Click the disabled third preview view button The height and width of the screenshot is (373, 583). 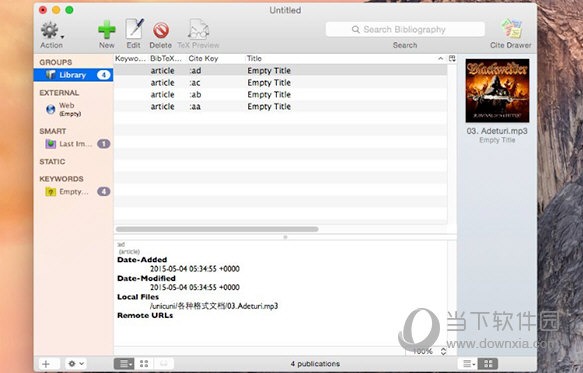[x=164, y=364]
